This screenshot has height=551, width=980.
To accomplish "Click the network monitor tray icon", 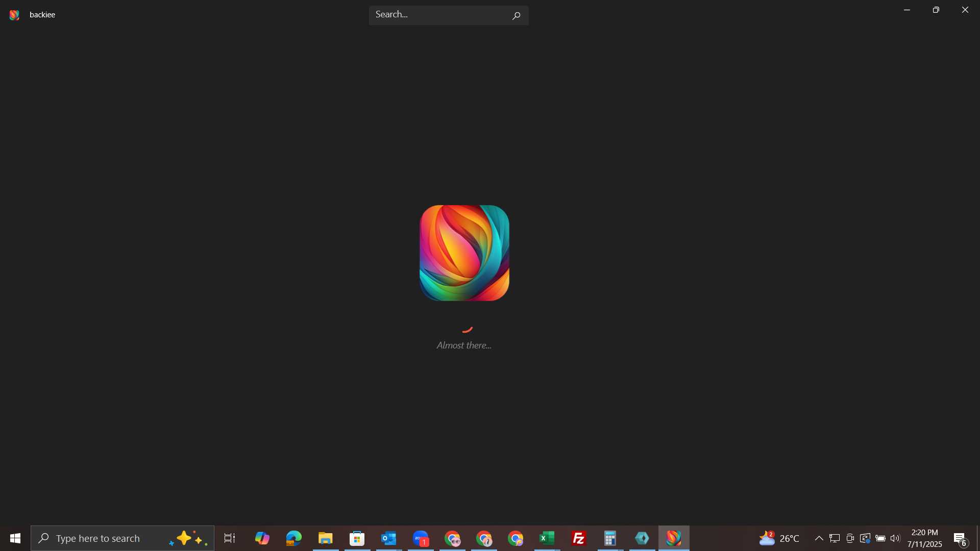I will (x=835, y=538).
